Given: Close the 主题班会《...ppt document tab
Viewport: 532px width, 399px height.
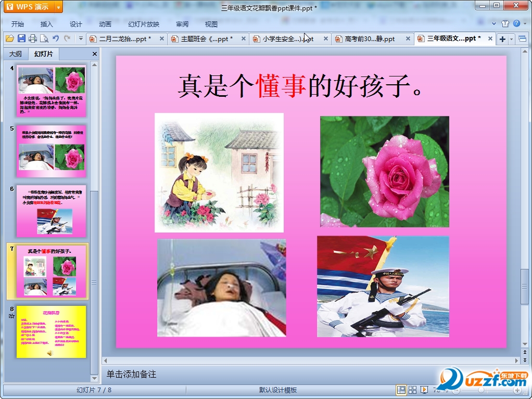Looking at the screenshot, I should tap(244, 38).
